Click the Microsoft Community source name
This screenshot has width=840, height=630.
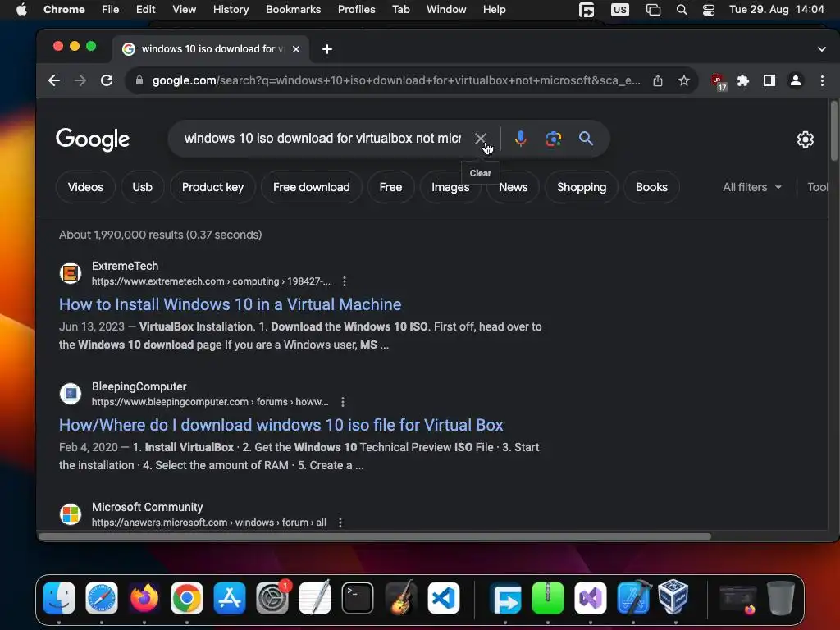coord(148,507)
